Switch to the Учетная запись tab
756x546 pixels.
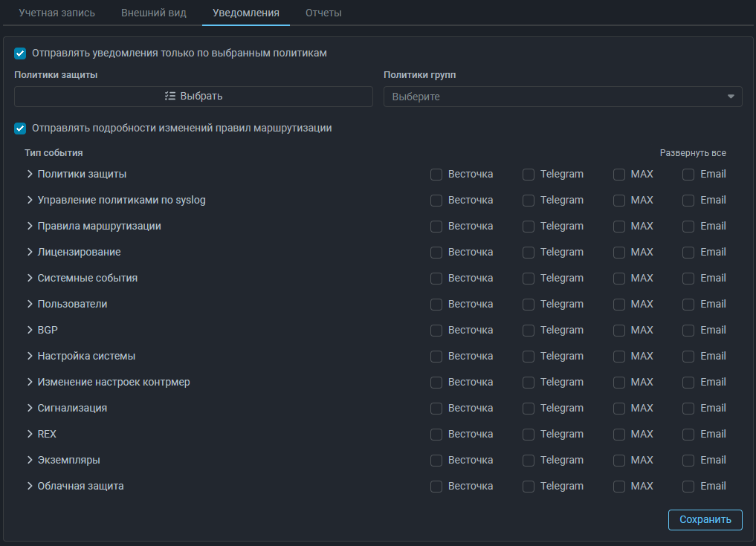[x=57, y=13]
